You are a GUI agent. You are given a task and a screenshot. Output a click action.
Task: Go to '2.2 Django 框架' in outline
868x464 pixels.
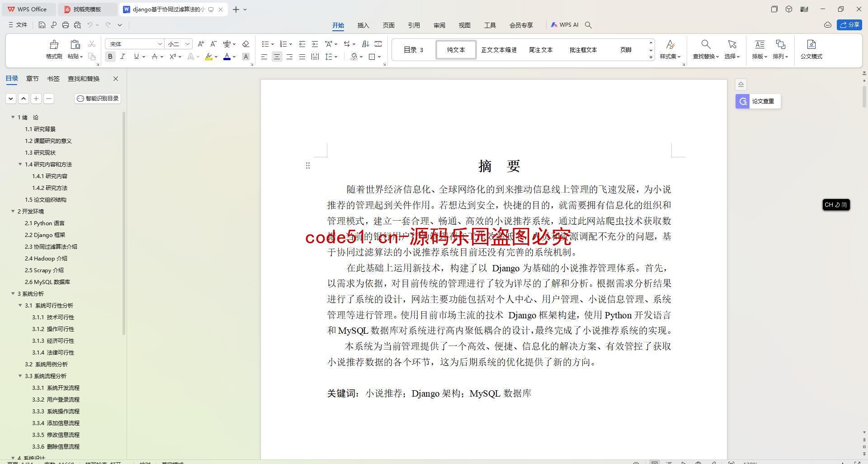point(45,235)
